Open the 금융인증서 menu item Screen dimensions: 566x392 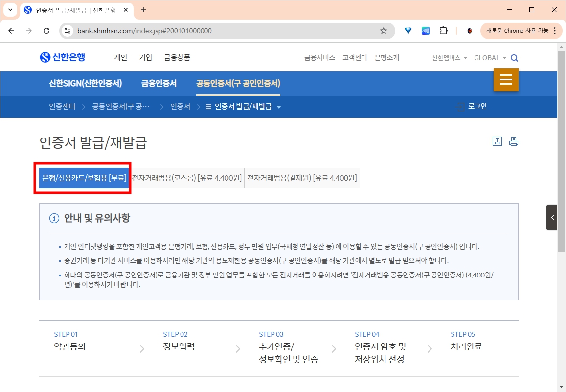[x=158, y=83]
